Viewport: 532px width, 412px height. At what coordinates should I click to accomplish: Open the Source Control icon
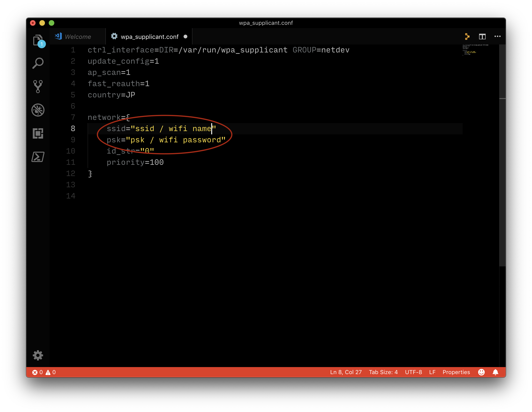point(38,86)
